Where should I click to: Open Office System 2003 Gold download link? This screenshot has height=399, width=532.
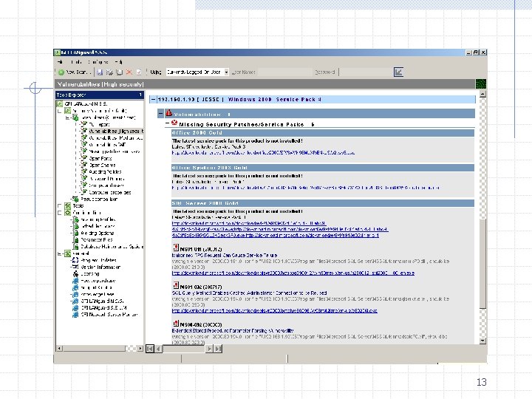(306, 188)
